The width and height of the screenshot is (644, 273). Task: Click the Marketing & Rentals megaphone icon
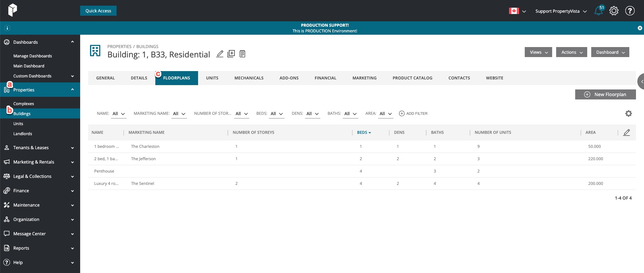pos(7,162)
